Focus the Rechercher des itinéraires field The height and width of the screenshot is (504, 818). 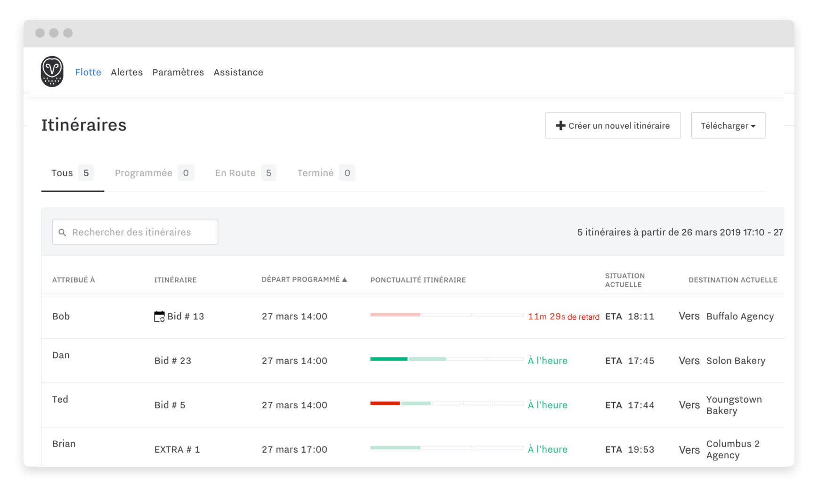click(135, 232)
